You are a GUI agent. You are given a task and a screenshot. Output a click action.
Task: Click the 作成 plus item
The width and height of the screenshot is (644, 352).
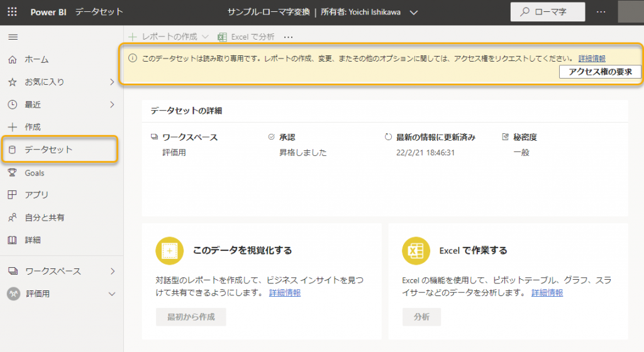point(33,127)
